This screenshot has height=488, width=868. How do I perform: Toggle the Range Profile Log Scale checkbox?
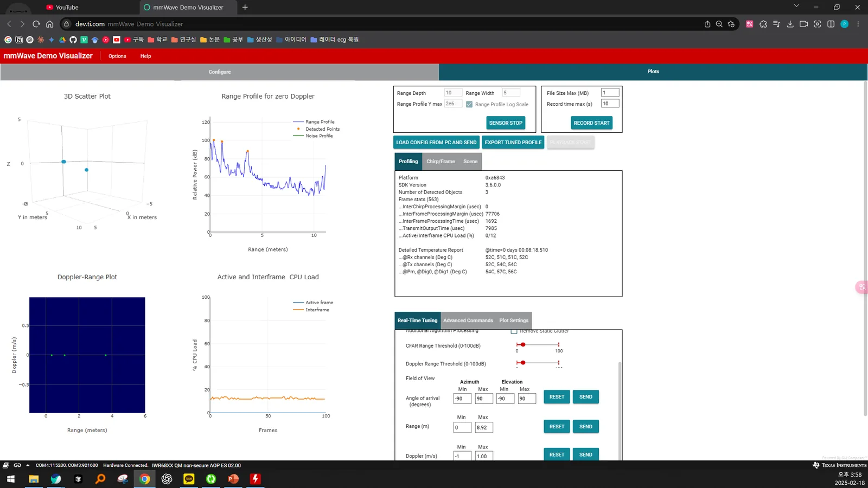[x=469, y=104]
